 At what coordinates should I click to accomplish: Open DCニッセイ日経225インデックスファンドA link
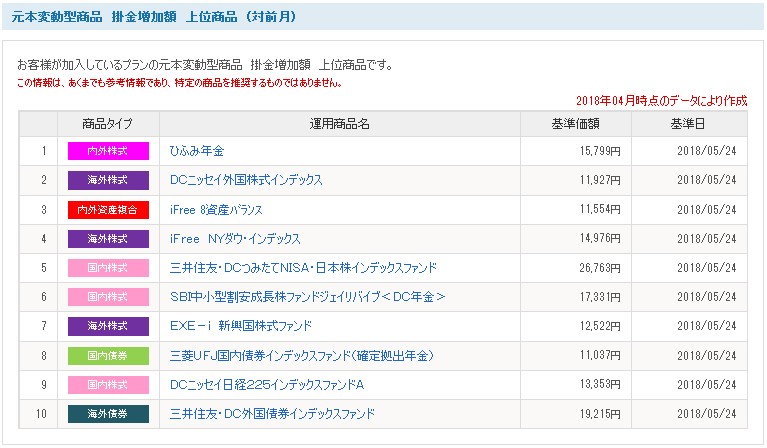(267, 385)
